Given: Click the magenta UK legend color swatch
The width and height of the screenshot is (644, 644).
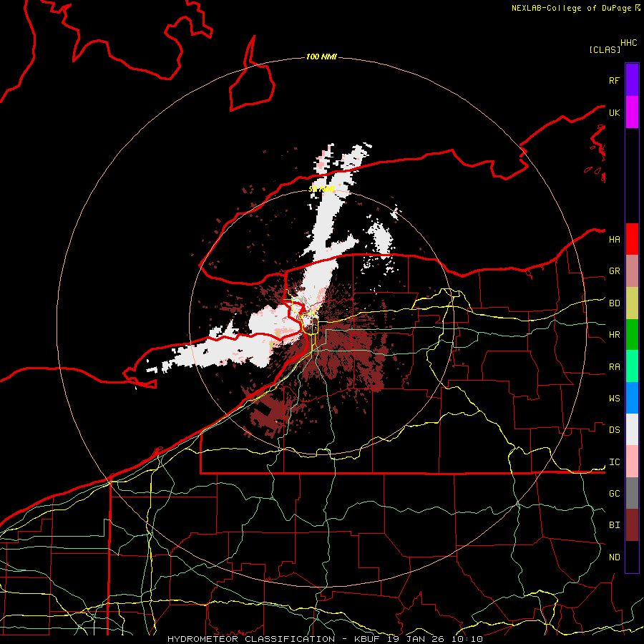Looking at the screenshot, I should 632,112.
